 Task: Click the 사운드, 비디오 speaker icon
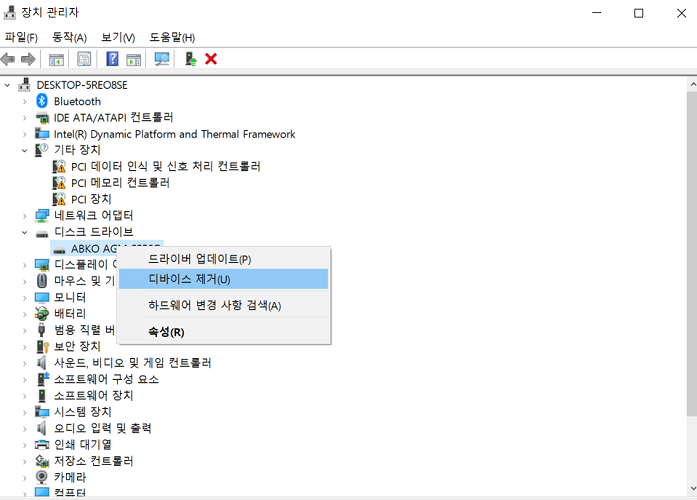[42, 363]
